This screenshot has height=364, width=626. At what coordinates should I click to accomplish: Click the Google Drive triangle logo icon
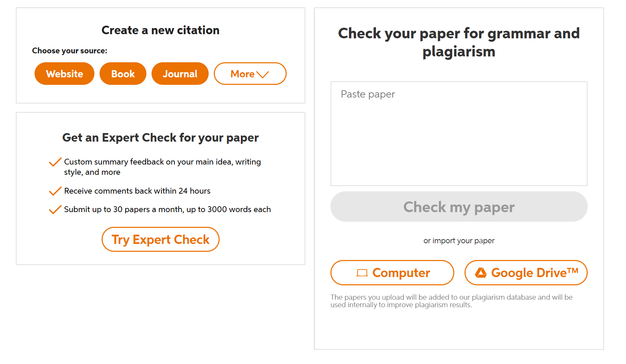tap(481, 273)
